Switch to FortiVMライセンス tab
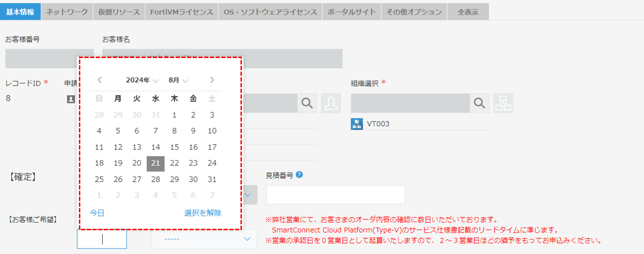The height and width of the screenshot is (254, 644). click(x=182, y=12)
